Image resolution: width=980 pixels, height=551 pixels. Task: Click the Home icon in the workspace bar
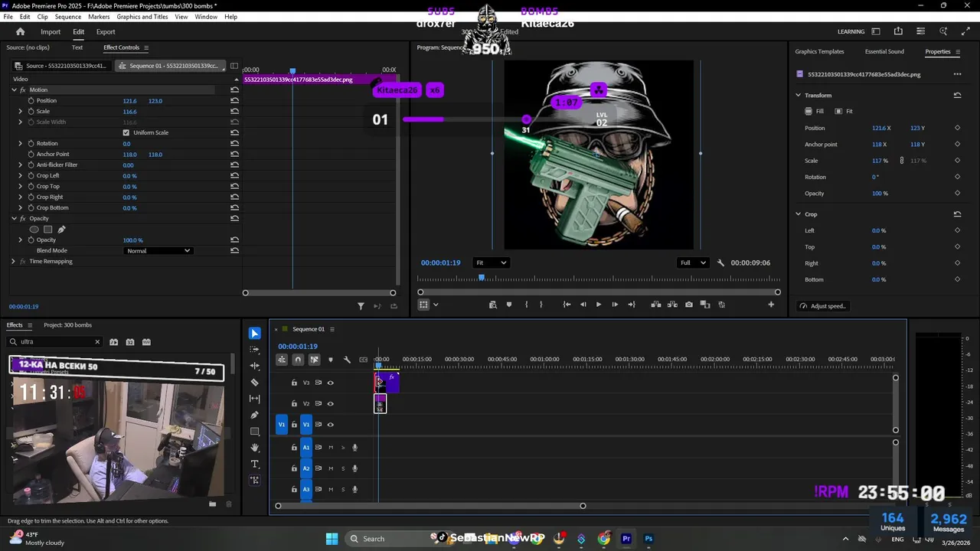(21, 31)
